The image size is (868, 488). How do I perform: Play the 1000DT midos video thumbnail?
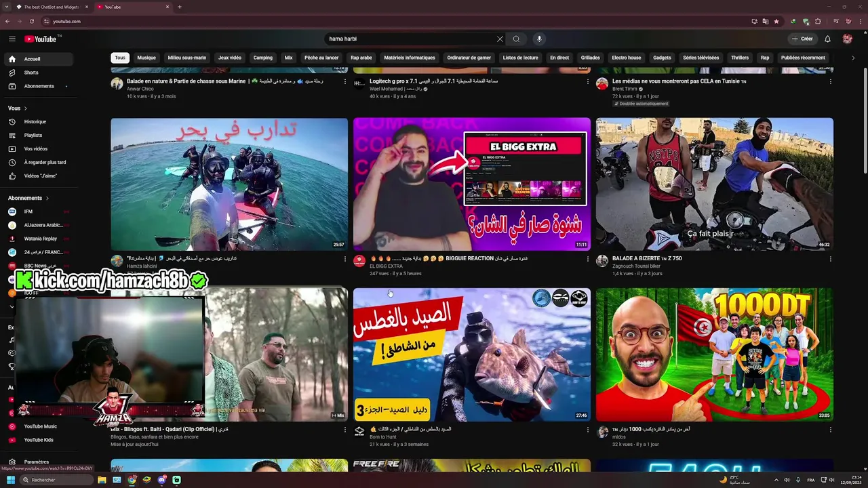(715, 354)
